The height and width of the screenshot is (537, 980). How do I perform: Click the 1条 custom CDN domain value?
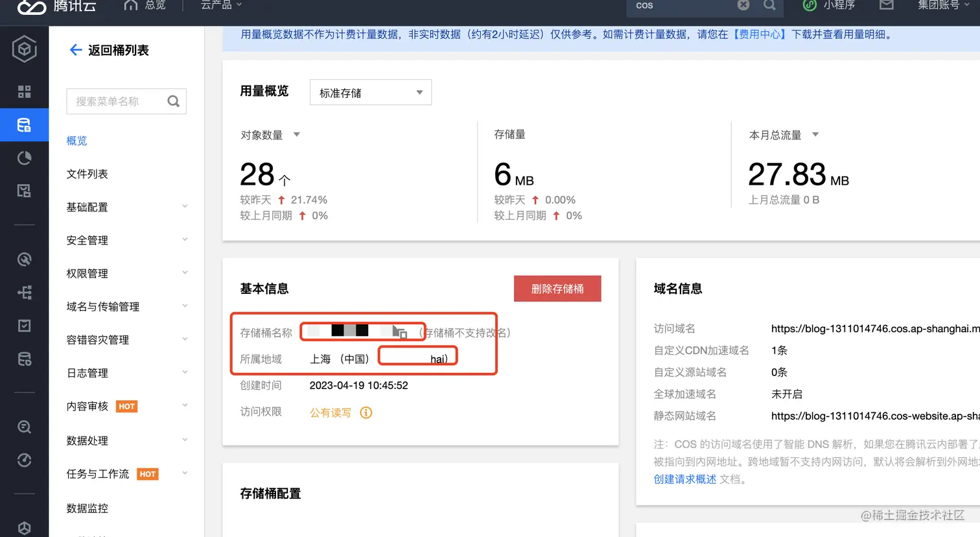[x=779, y=350]
